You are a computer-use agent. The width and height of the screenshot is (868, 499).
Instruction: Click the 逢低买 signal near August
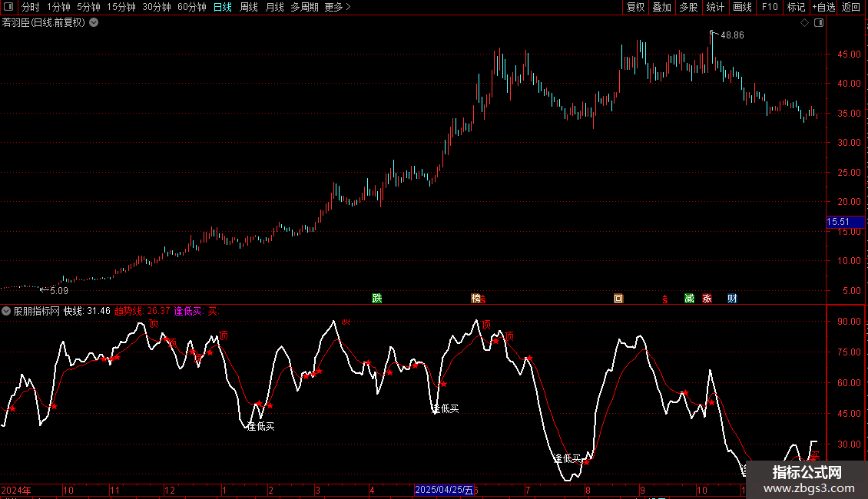568,458
